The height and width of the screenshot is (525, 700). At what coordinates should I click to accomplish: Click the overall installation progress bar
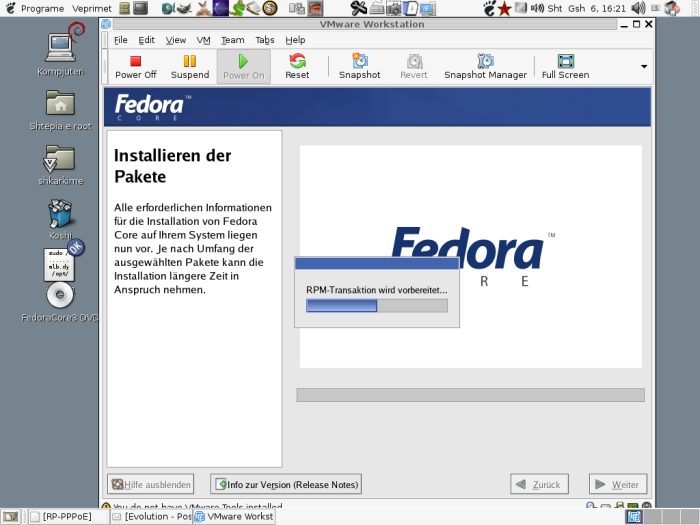click(471, 395)
